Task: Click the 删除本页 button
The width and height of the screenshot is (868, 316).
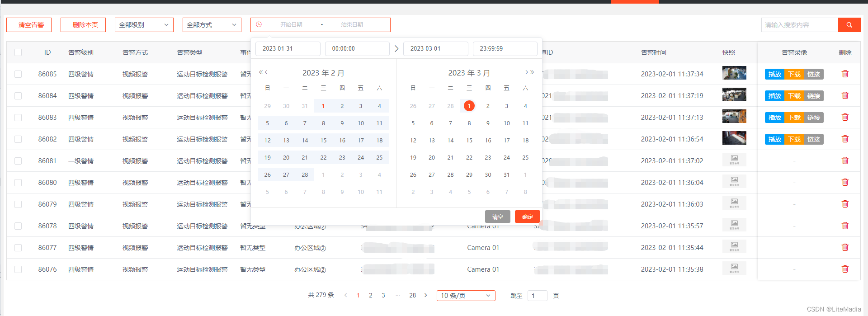Action: point(83,25)
